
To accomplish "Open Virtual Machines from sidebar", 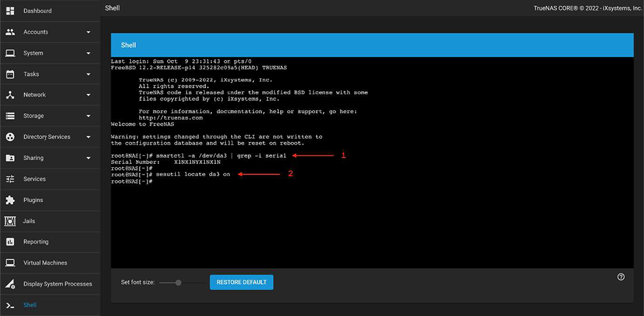I will tap(45, 263).
